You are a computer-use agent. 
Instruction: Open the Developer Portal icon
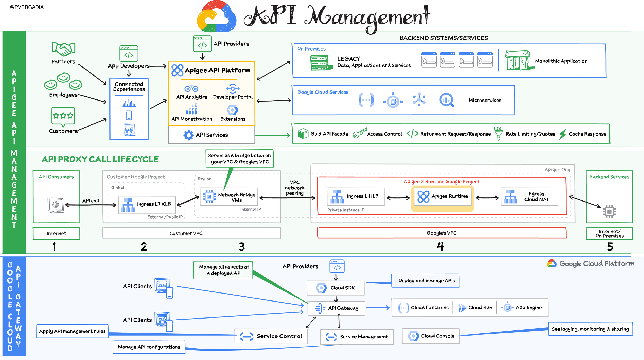pos(233,88)
